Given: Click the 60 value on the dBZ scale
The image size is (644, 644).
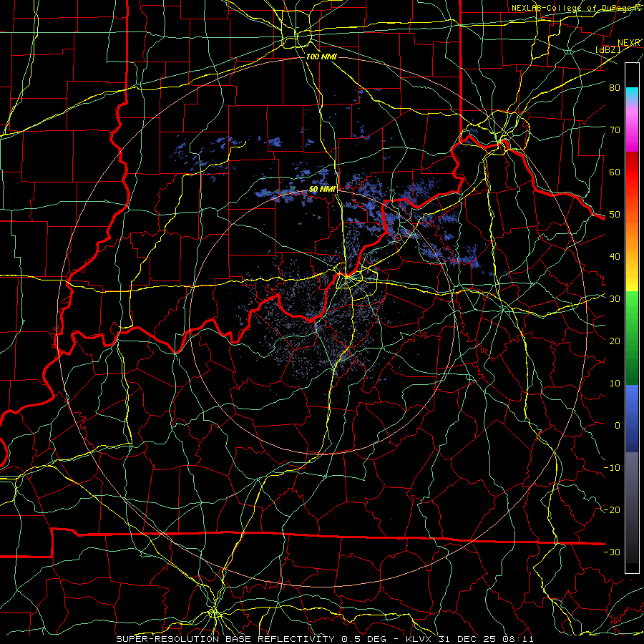Looking at the screenshot, I should (615, 172).
